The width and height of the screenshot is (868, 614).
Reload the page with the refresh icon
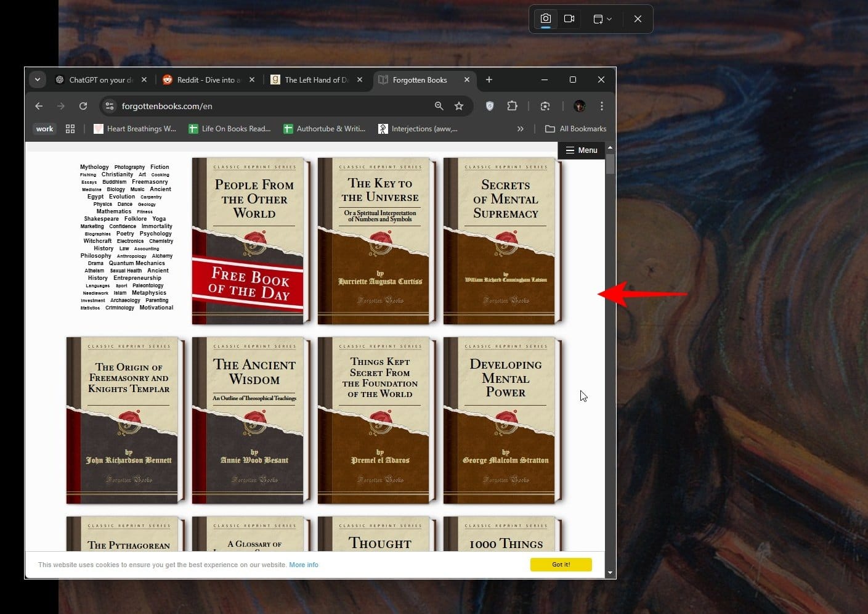coord(83,105)
